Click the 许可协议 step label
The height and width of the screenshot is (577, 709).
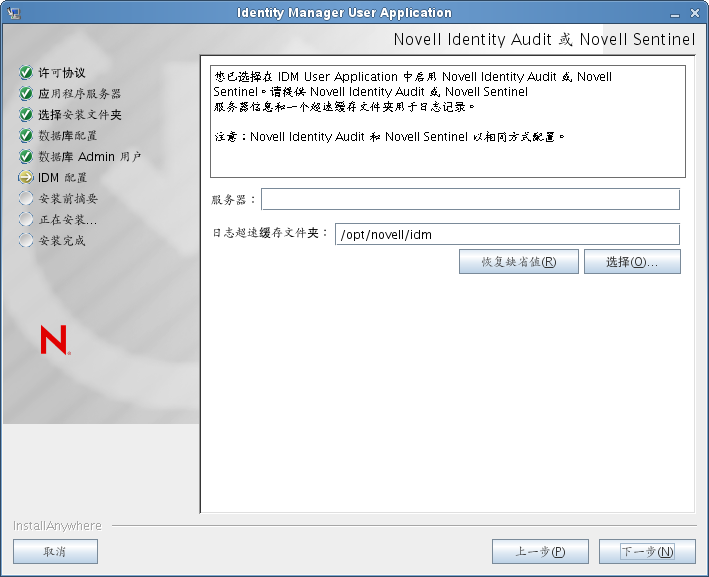[x=62, y=73]
